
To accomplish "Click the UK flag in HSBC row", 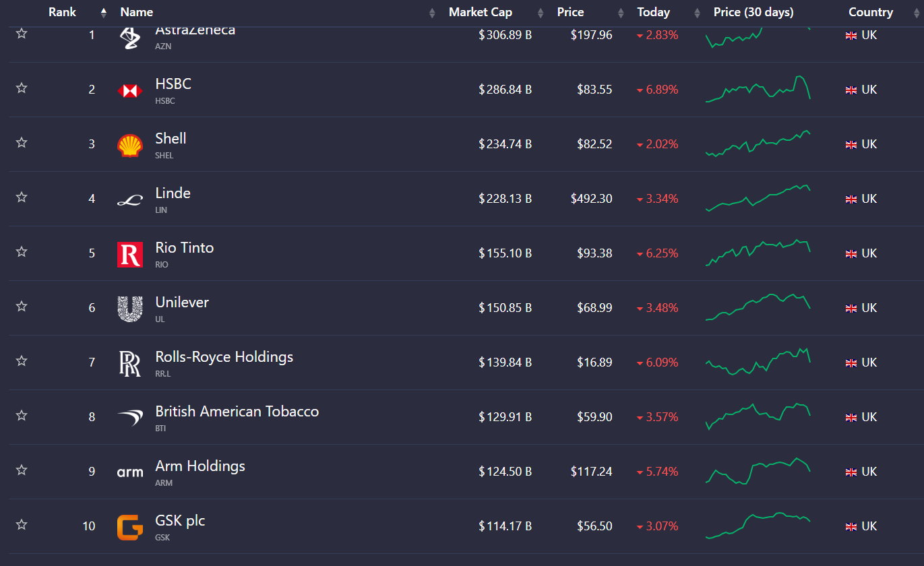I will point(851,90).
